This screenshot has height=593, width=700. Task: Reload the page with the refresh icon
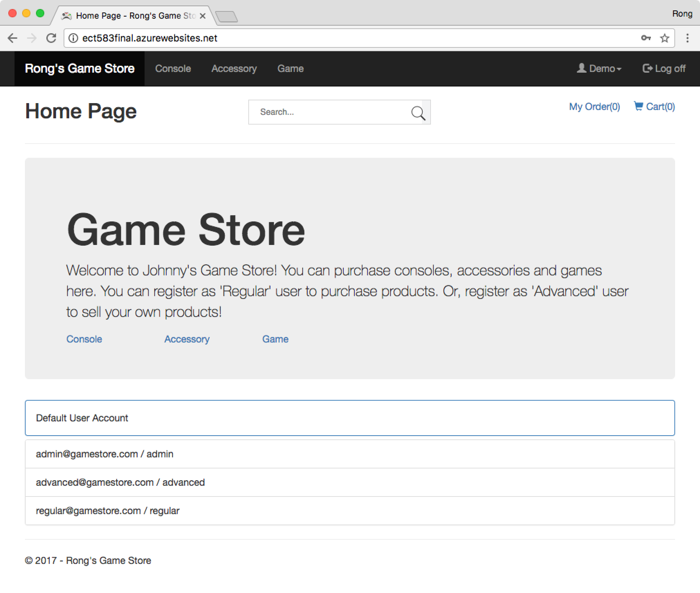51,38
